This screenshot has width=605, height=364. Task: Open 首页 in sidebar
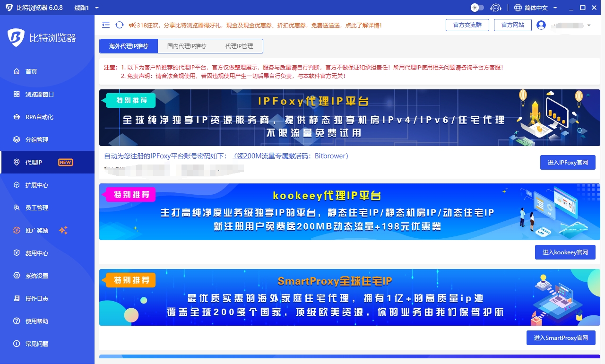pos(47,71)
